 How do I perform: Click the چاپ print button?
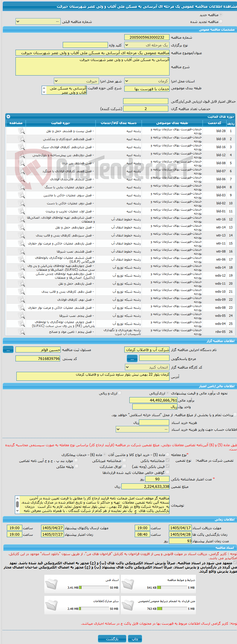tap(135, 639)
